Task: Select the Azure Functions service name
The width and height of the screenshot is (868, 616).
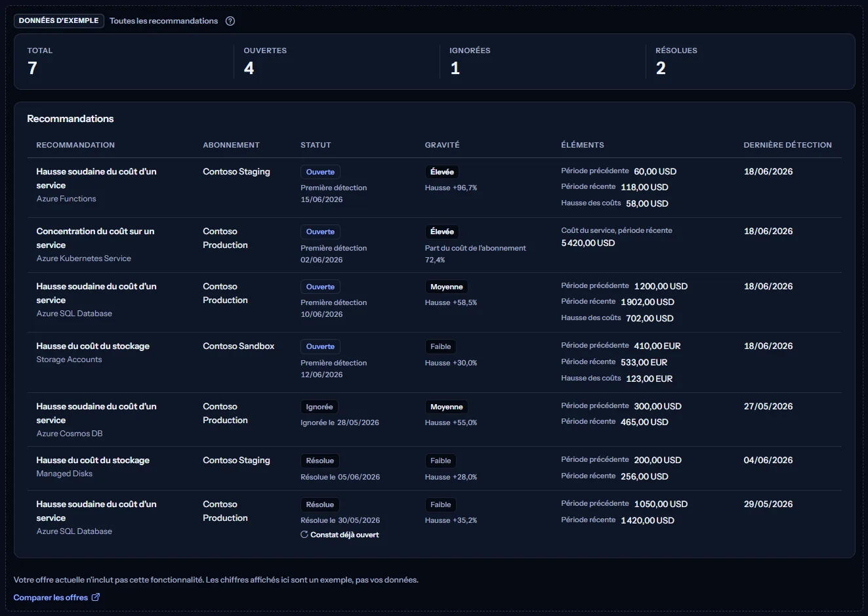Action: [66, 199]
